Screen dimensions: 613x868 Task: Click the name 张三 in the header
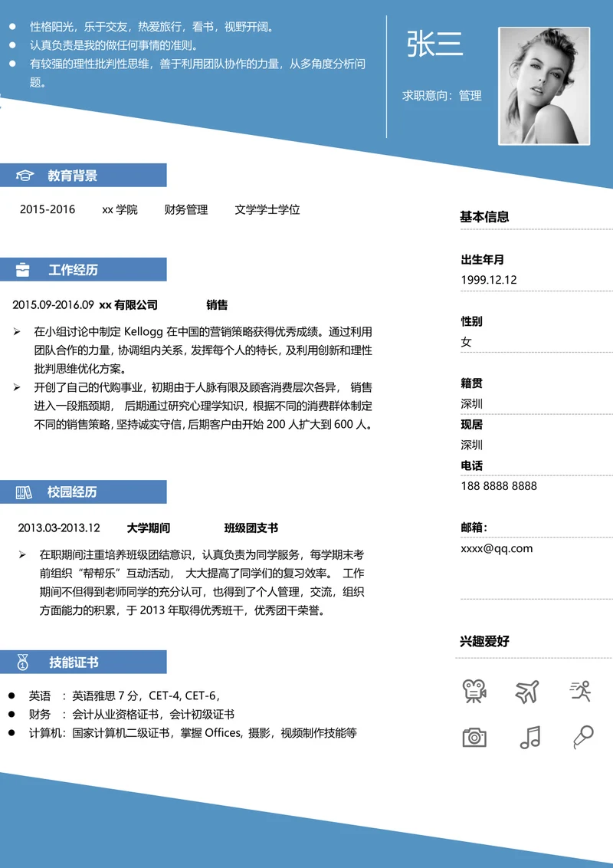tap(434, 44)
